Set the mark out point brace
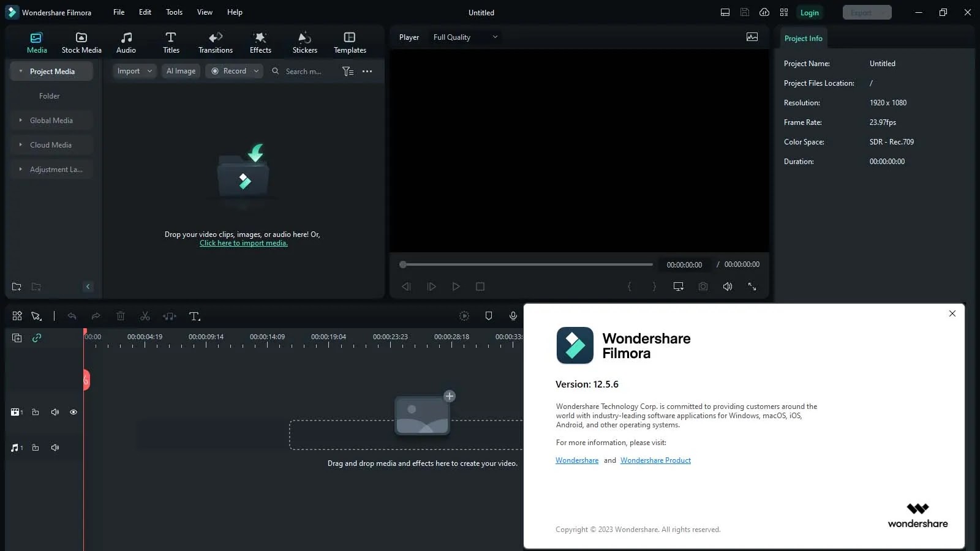This screenshot has width=980, height=551. (654, 287)
